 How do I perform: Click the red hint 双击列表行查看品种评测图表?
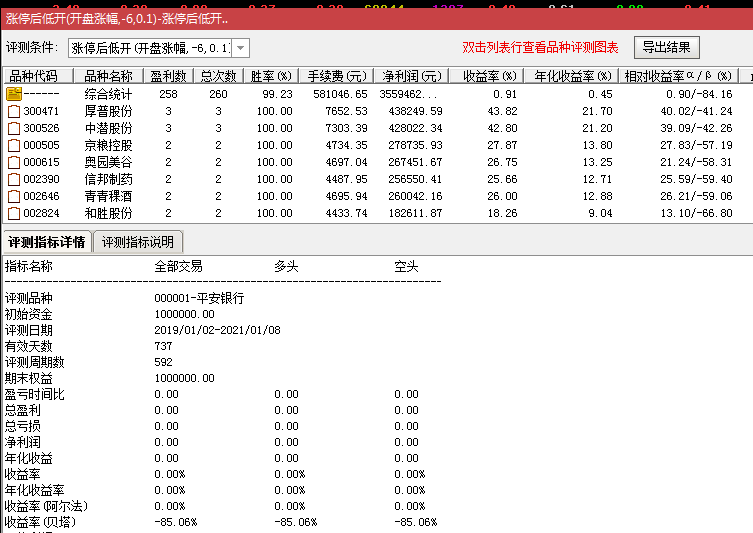coord(540,48)
